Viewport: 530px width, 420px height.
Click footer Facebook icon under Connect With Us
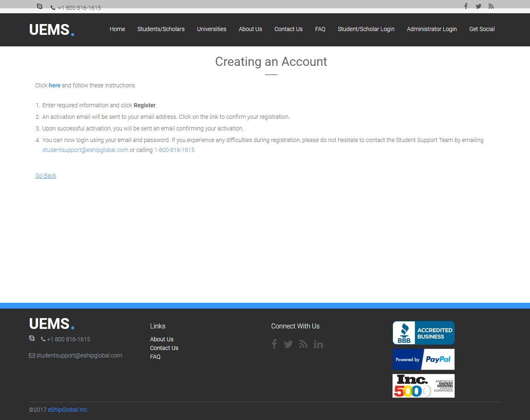click(x=274, y=344)
